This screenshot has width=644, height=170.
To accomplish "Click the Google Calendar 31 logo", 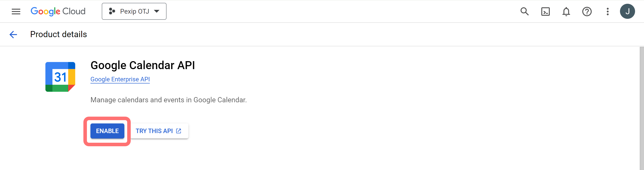I will pos(60,77).
